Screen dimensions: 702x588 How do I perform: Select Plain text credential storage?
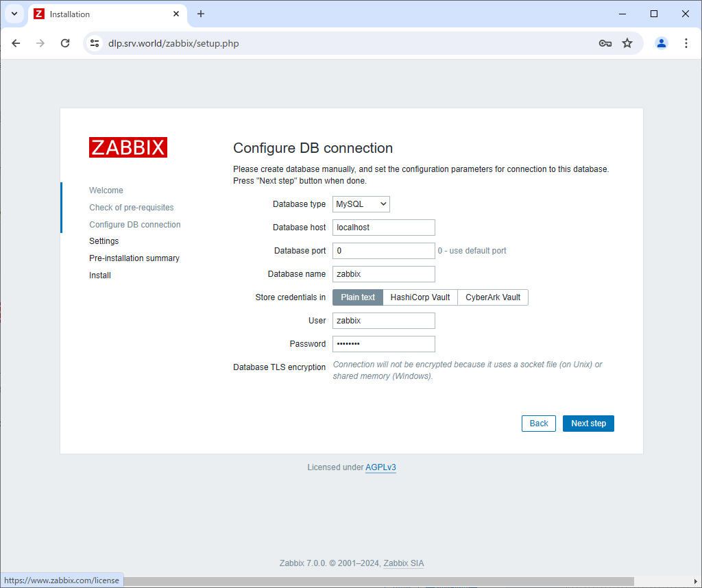tap(358, 297)
